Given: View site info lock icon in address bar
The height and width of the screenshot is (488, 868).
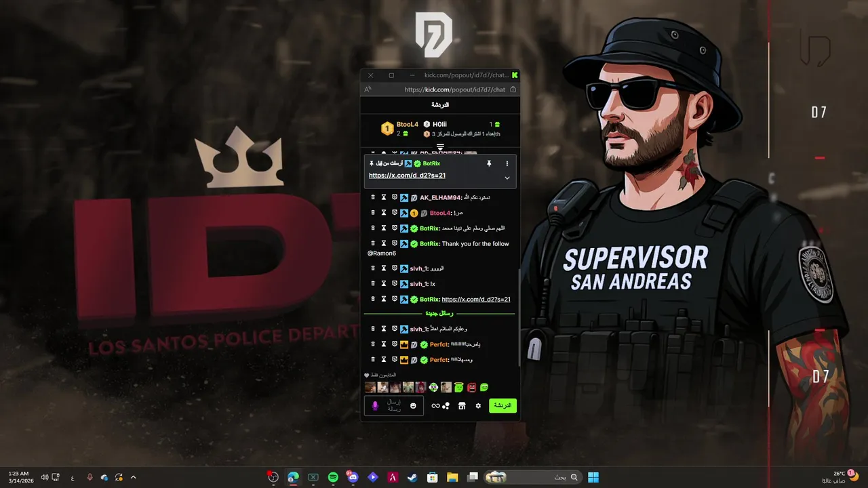Looking at the screenshot, I should click(x=513, y=89).
